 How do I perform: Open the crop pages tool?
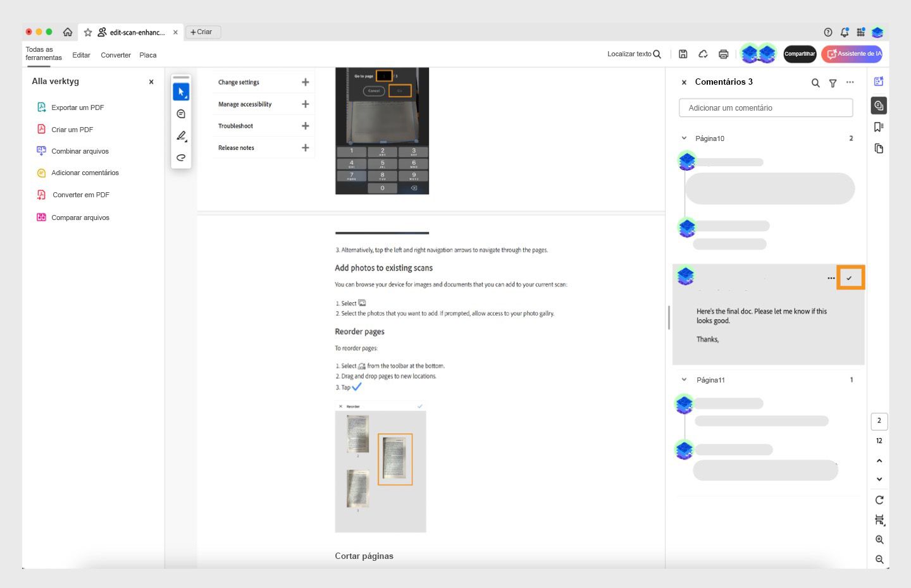click(879, 520)
